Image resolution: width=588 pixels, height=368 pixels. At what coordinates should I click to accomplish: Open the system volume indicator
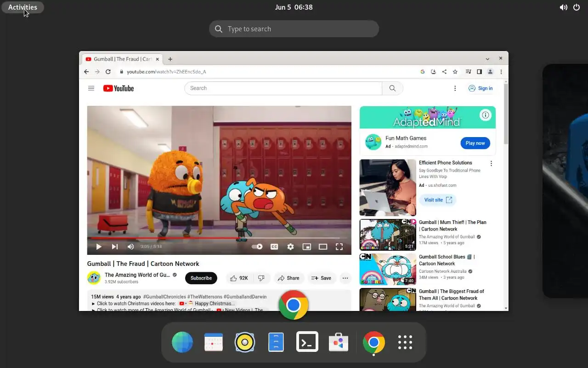(563, 7)
